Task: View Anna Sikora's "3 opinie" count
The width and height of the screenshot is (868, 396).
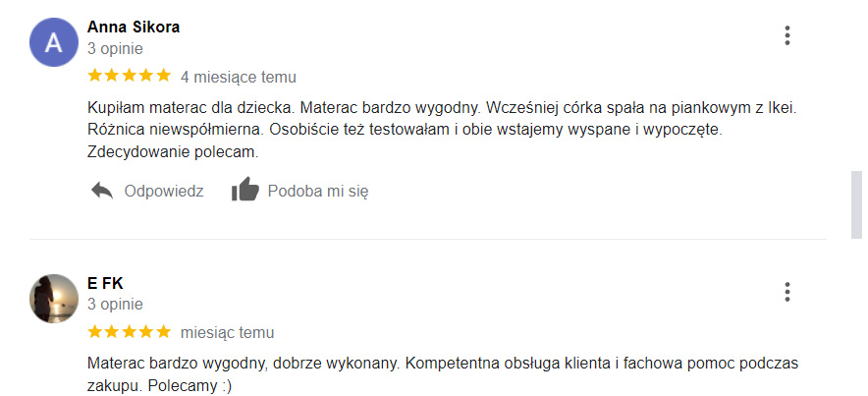Action: [115, 49]
